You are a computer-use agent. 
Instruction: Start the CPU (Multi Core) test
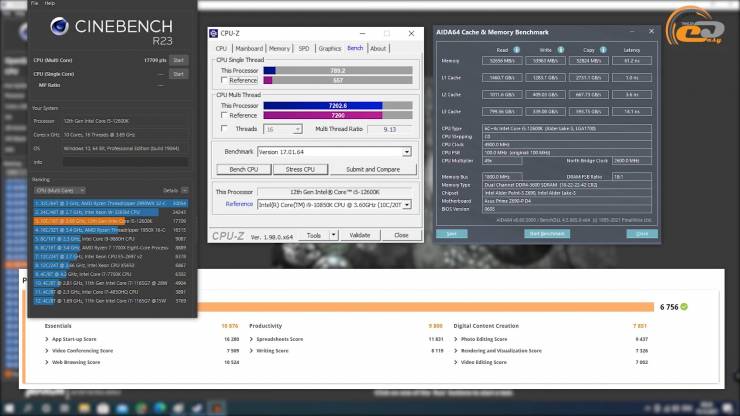click(x=178, y=60)
